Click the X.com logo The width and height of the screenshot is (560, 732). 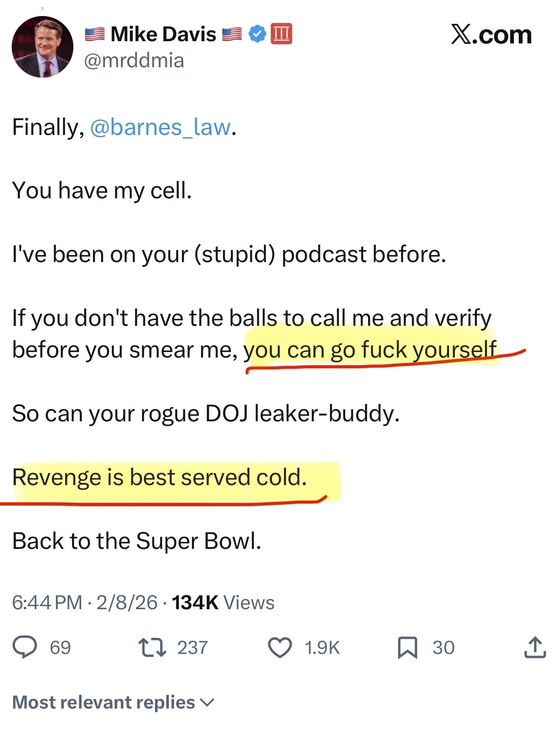click(491, 35)
